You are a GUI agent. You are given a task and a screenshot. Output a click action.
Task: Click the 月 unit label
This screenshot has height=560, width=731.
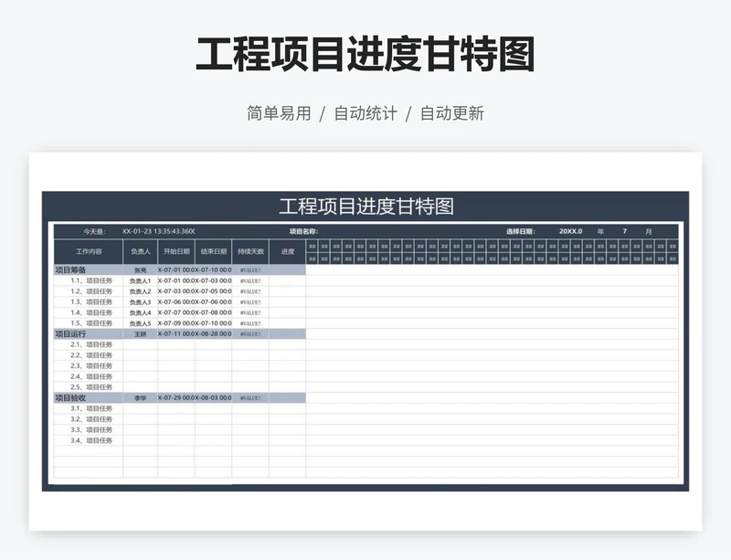649,232
